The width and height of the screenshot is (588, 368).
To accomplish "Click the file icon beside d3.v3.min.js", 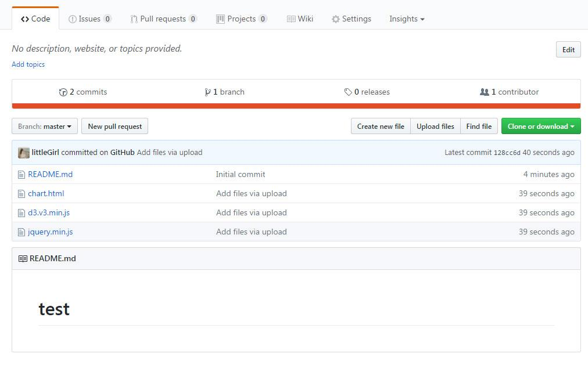I will point(21,212).
